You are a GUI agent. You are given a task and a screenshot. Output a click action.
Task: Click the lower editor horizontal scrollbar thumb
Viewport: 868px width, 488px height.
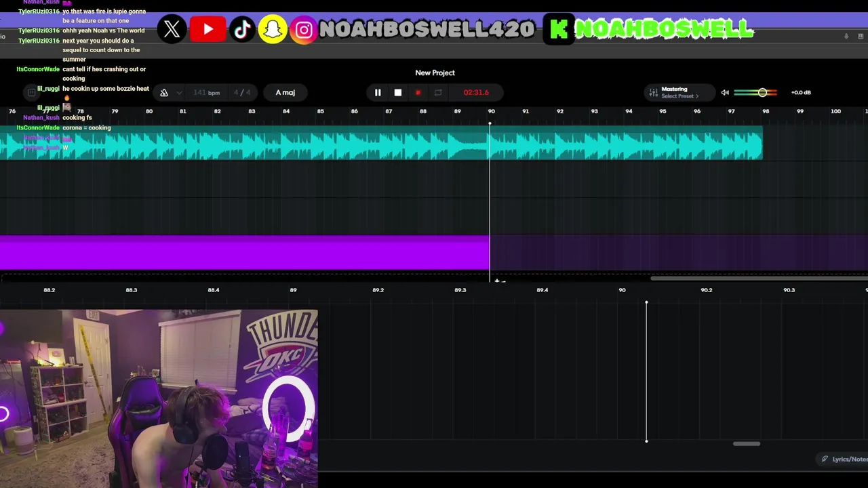pos(747,444)
